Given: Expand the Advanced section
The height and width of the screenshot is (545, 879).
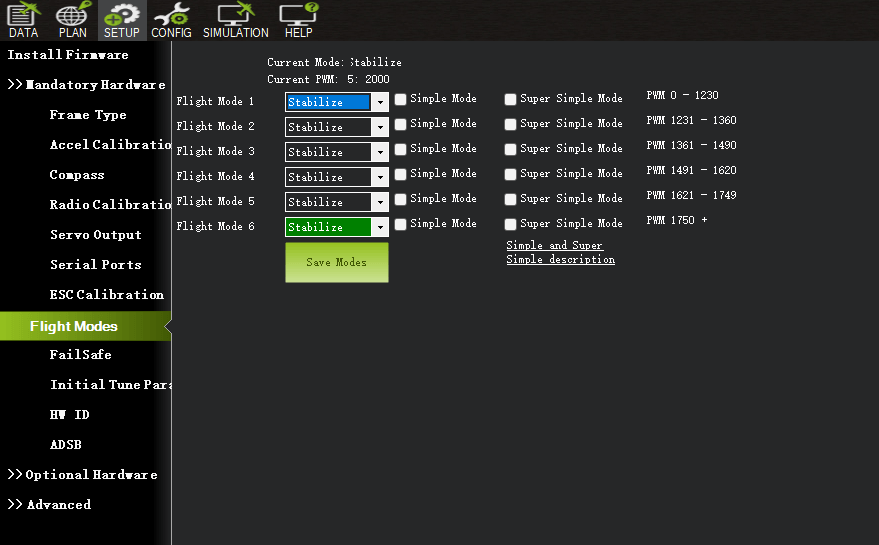Looking at the screenshot, I should 50,505.
